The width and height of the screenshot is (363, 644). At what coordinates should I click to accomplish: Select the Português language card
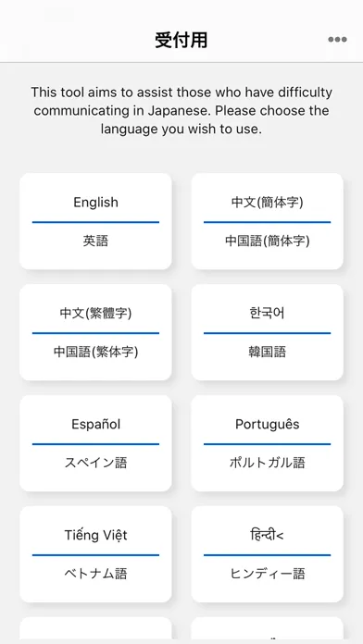[268, 443]
